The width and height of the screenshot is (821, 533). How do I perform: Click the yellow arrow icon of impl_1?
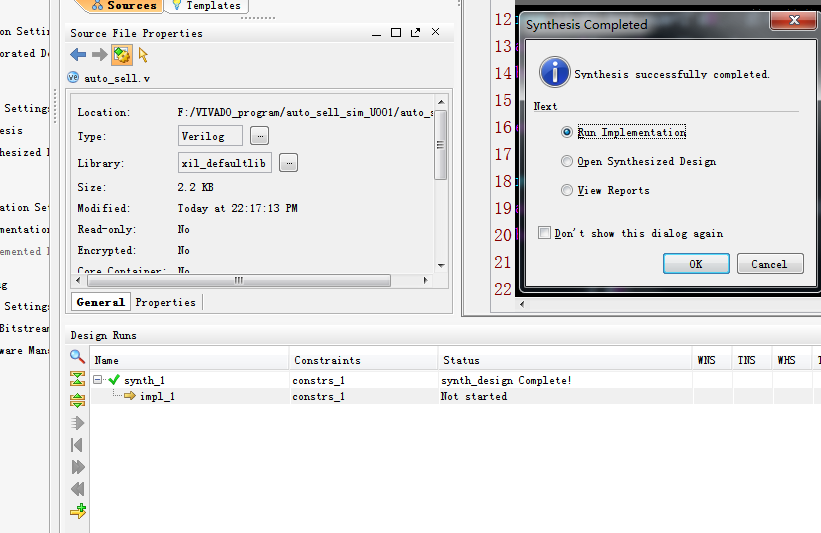point(130,396)
